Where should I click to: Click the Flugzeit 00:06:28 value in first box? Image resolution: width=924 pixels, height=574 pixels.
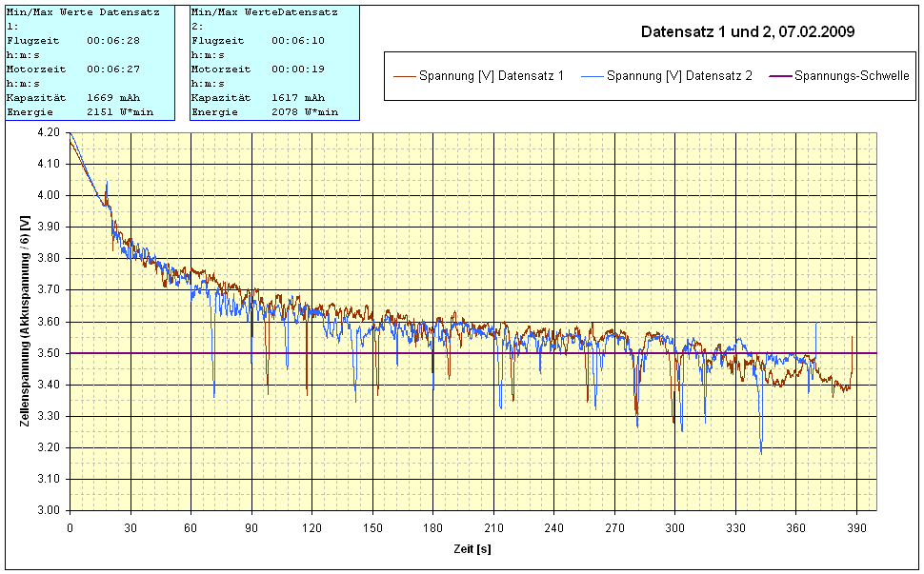(x=112, y=41)
